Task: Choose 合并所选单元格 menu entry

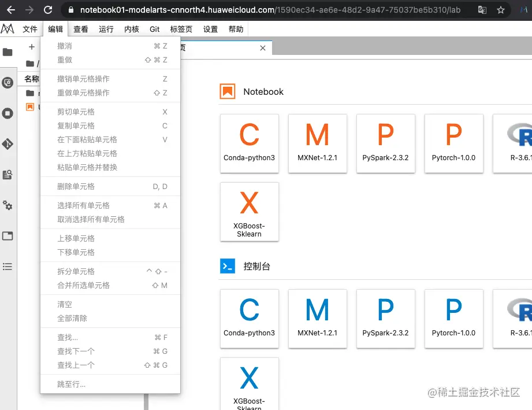Action: [110, 285]
